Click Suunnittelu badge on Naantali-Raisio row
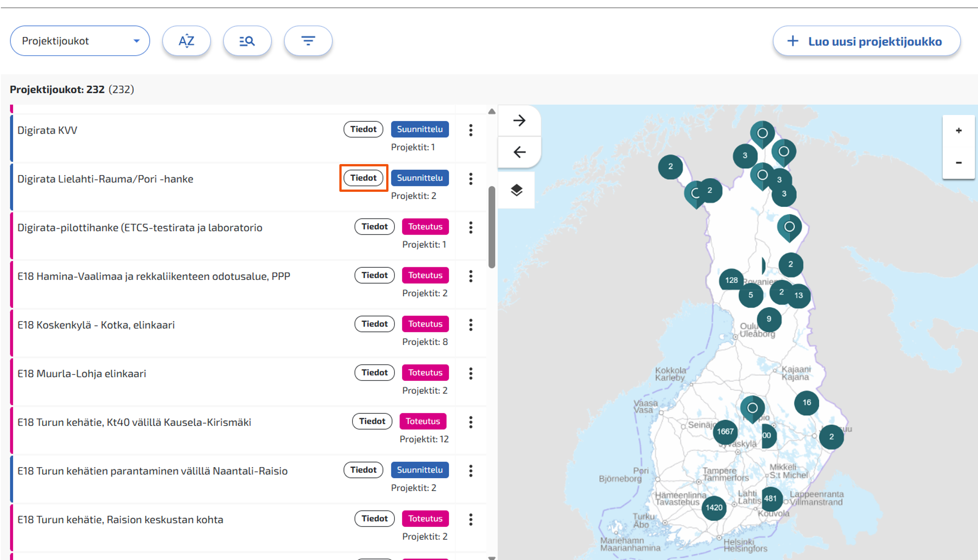This screenshot has height=560, width=978. 420,470
